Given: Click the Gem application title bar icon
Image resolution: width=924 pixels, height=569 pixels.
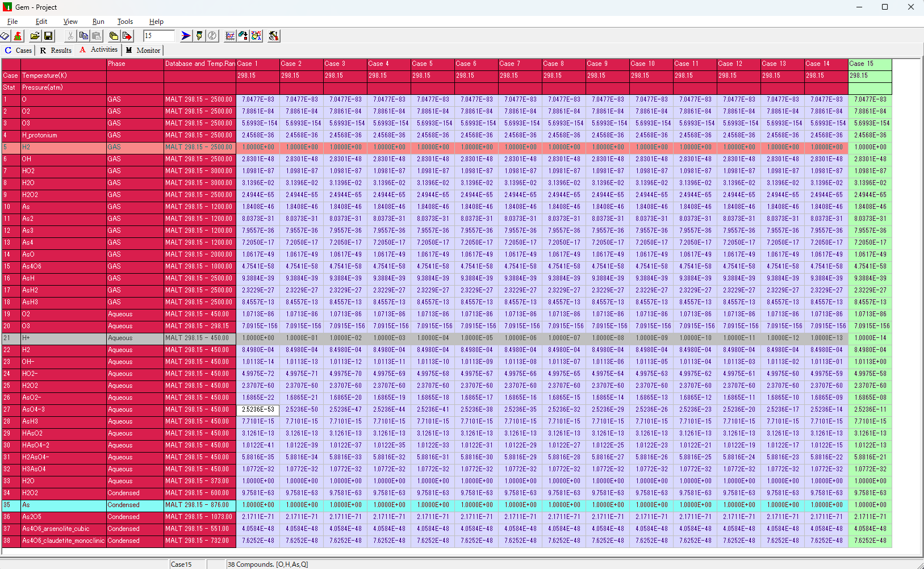Looking at the screenshot, I should pyautogui.click(x=7, y=7).
